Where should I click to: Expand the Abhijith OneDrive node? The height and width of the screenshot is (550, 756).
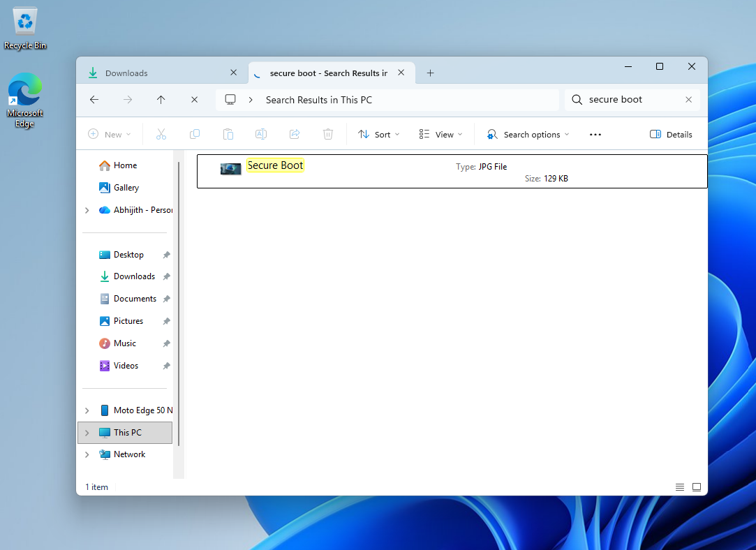point(87,210)
